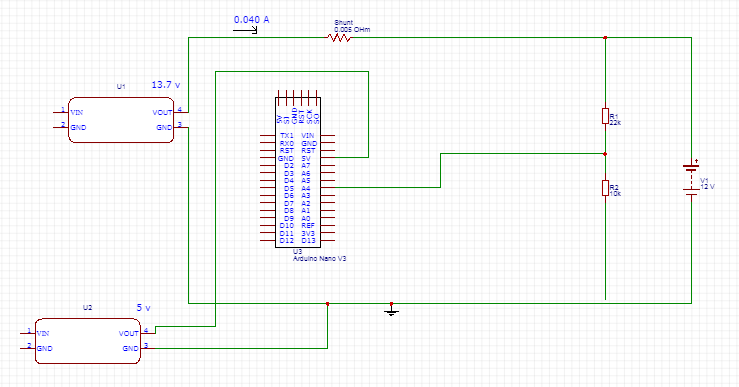This screenshot has height=387, width=739.
Task: Click the 13.7 v voltage label
Action: [166, 85]
